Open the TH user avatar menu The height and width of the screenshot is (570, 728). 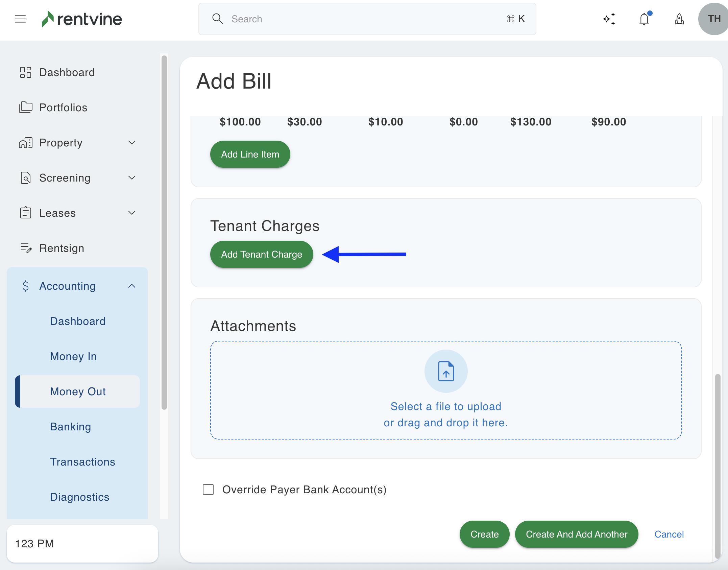(x=713, y=19)
